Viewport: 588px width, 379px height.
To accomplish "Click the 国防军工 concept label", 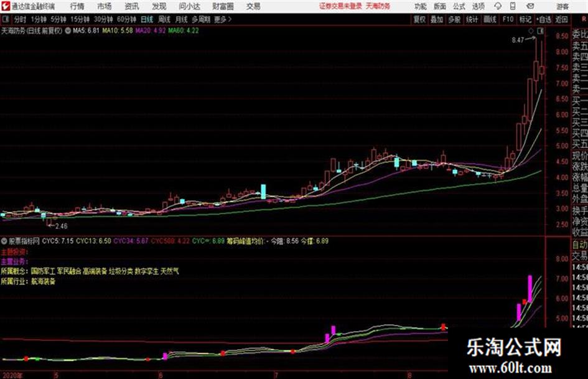I will pyautogui.click(x=43, y=271).
